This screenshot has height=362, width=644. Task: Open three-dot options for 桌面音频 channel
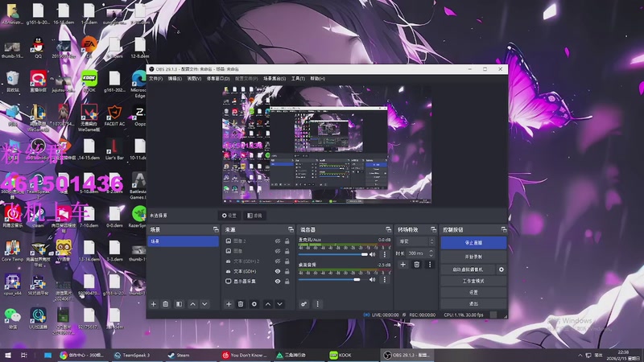(x=385, y=279)
